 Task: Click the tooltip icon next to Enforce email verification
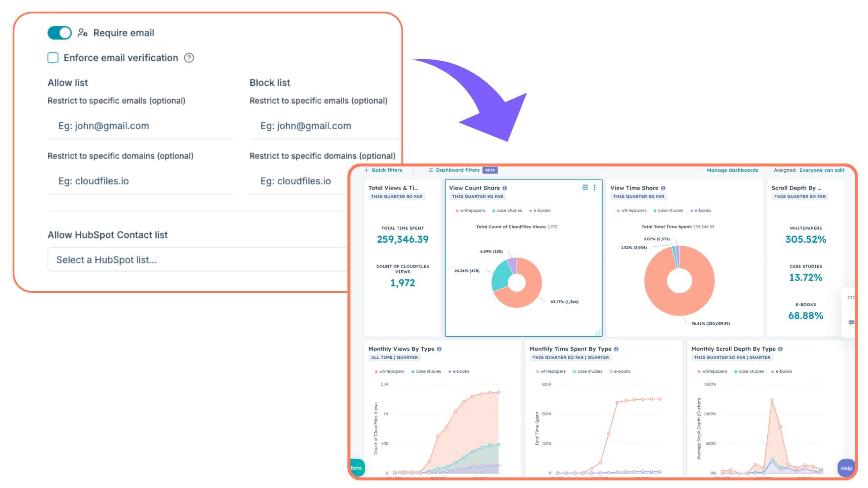[189, 58]
